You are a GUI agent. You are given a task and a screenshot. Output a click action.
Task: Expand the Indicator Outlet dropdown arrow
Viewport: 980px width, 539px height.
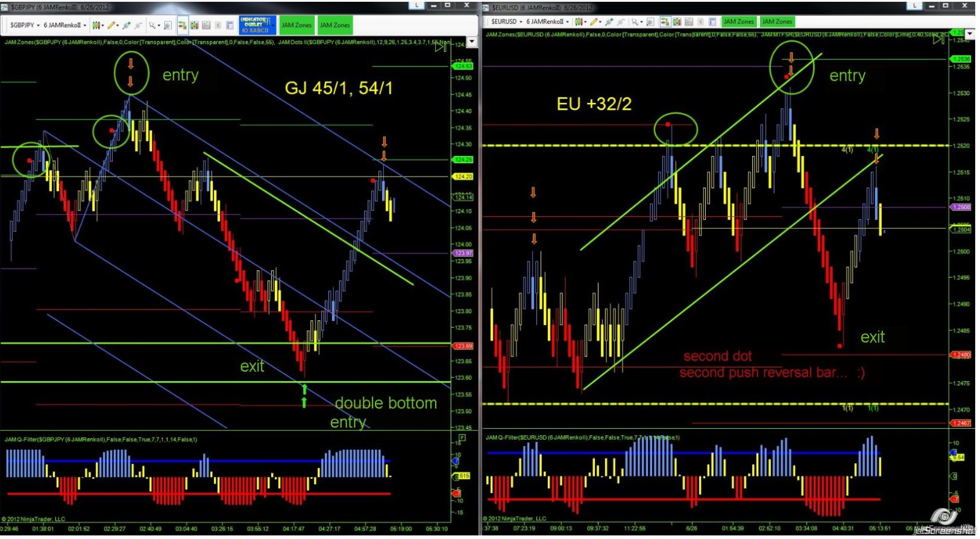pyautogui.click(x=273, y=25)
